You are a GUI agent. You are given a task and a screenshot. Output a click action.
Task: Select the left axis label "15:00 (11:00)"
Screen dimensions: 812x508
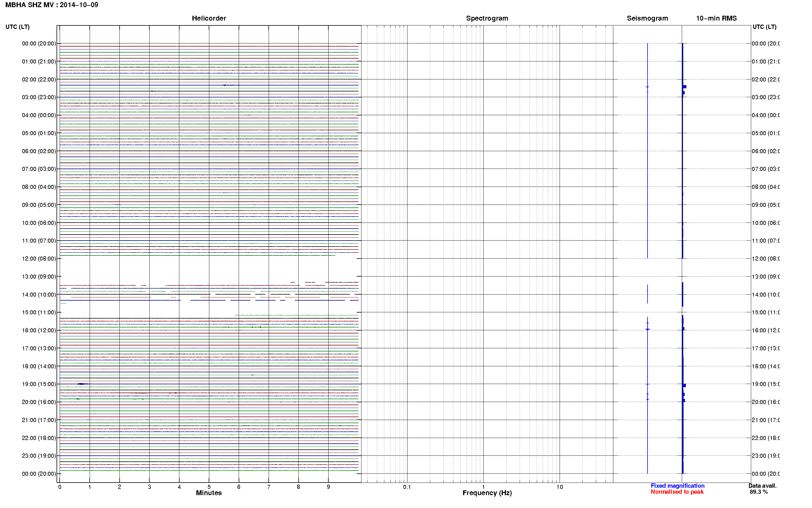point(39,313)
